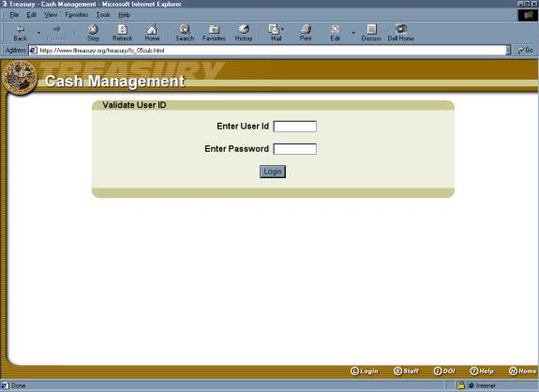
Task: Open the Tools menu
Action: tap(103, 15)
